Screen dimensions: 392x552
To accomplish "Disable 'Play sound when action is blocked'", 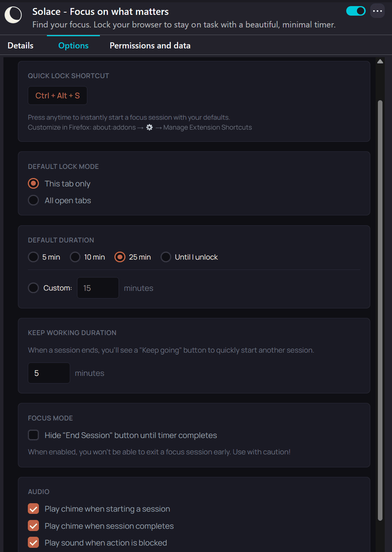I will pos(33,542).
